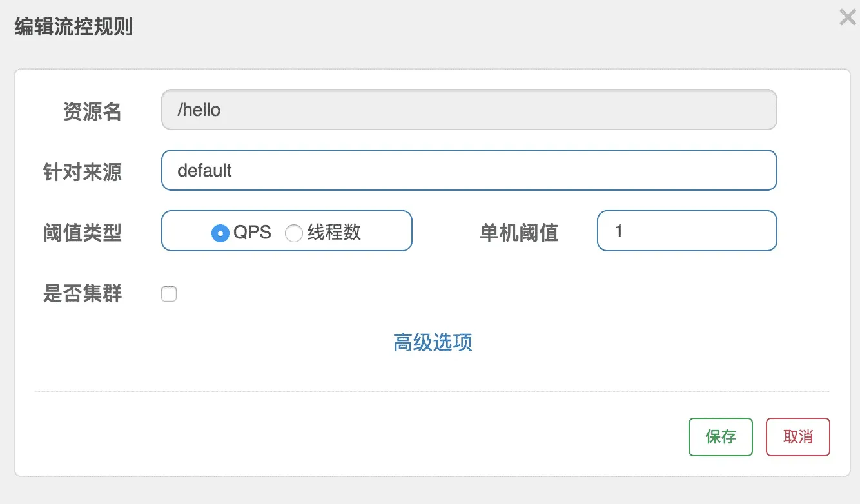This screenshot has width=860, height=504.
Task: Click empty space left of QPS radio inside box
Action: (x=186, y=231)
